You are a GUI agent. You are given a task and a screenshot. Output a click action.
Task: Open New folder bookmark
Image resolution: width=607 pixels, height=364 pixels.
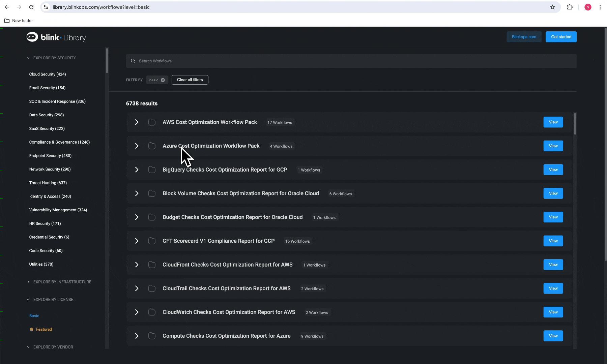pyautogui.click(x=19, y=21)
